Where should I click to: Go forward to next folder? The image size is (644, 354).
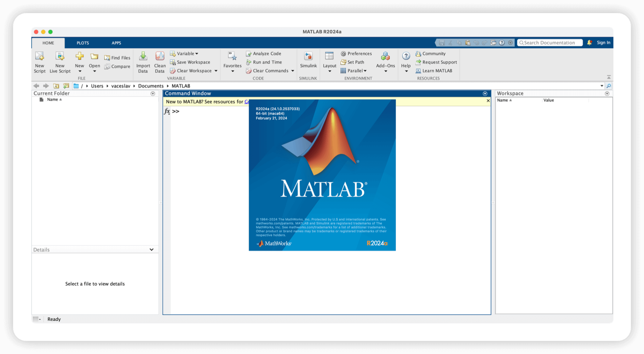pos(46,86)
